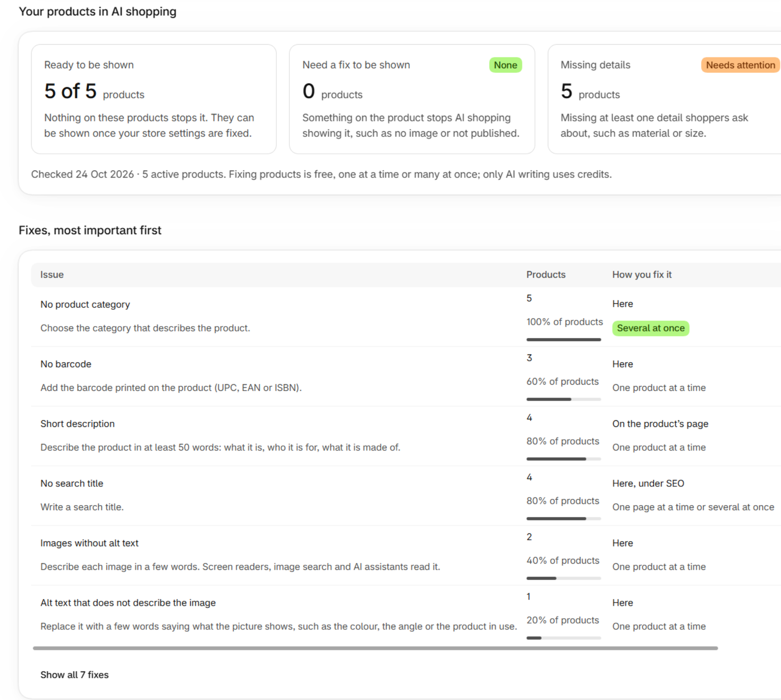This screenshot has width=781, height=700.
Task: Open 'Images without alt text' issue
Action: 89,543
